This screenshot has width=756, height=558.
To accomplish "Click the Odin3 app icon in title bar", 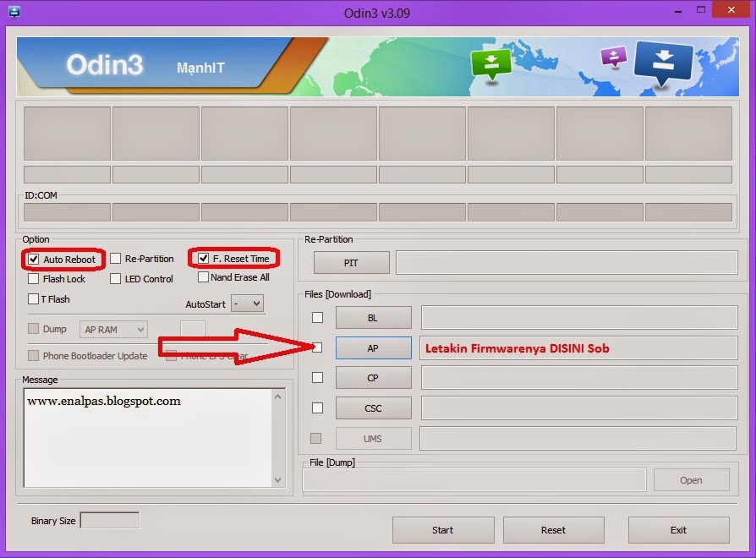I will [14, 12].
